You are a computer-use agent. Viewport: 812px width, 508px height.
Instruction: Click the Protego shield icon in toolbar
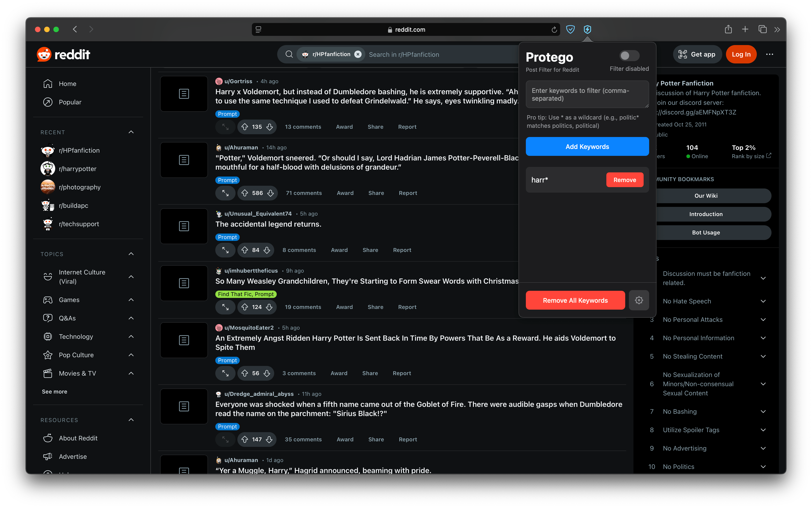tap(587, 29)
